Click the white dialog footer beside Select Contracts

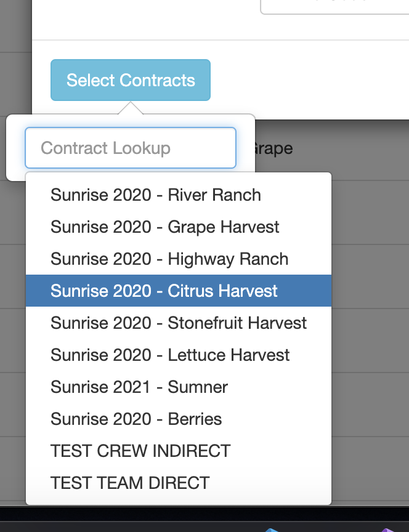(x=308, y=80)
